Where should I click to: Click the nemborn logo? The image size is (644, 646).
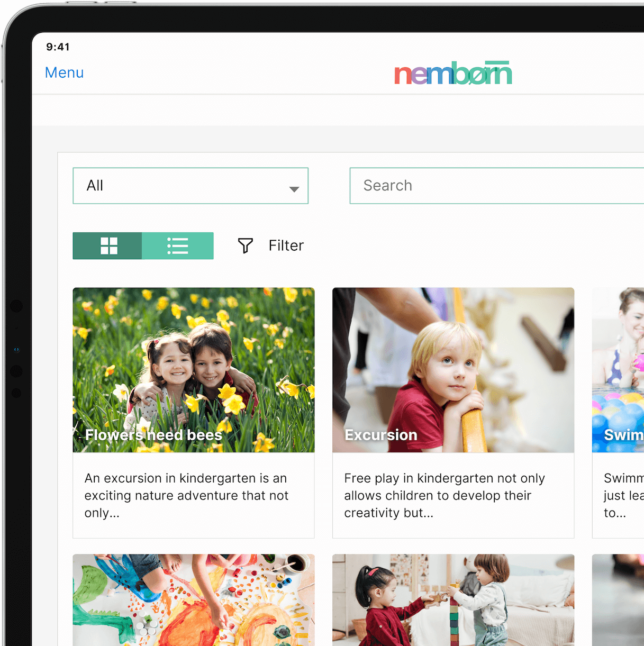(x=453, y=73)
